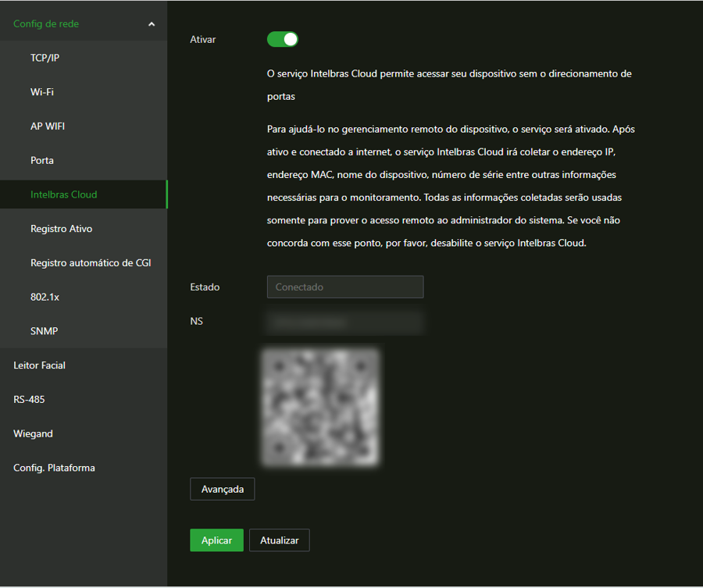The image size is (703, 588).
Task: Click the Avançada button
Action: point(223,489)
